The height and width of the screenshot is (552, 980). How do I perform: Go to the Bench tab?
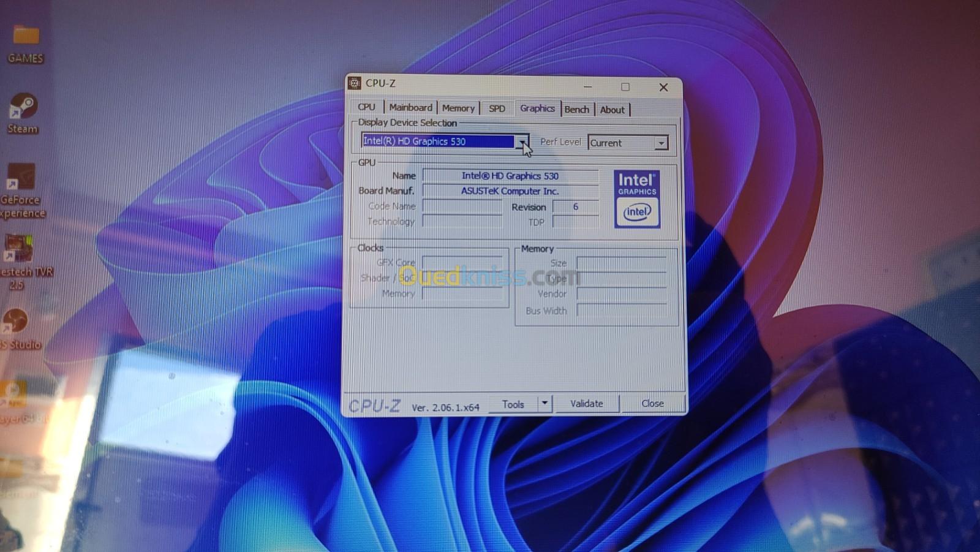[x=576, y=110]
